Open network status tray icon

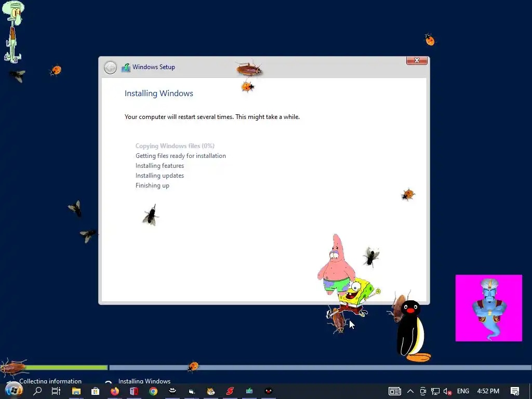[x=435, y=391]
